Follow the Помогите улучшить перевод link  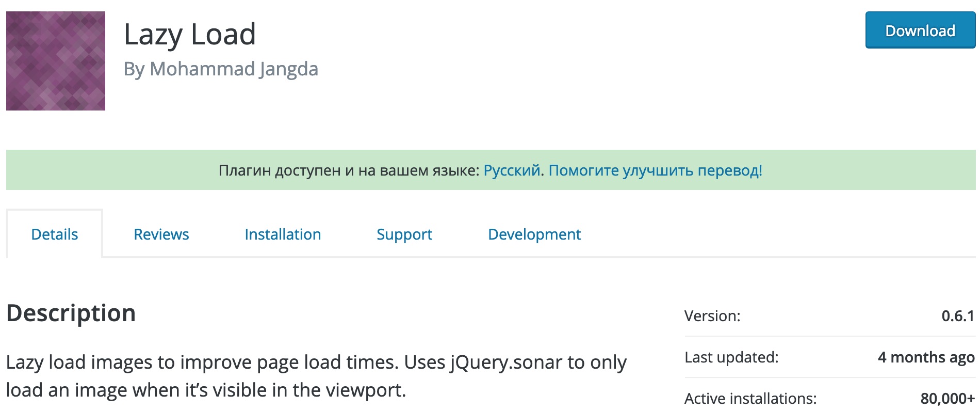655,170
